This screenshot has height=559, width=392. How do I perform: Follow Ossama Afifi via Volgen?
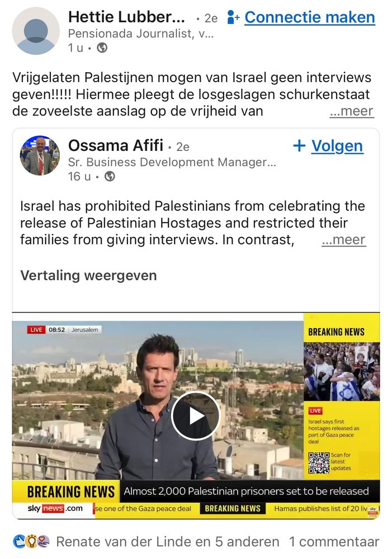[x=337, y=146]
